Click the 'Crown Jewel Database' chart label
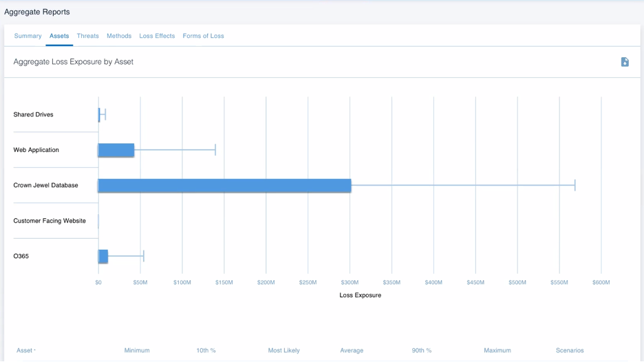The width and height of the screenshot is (644, 362). click(x=45, y=185)
